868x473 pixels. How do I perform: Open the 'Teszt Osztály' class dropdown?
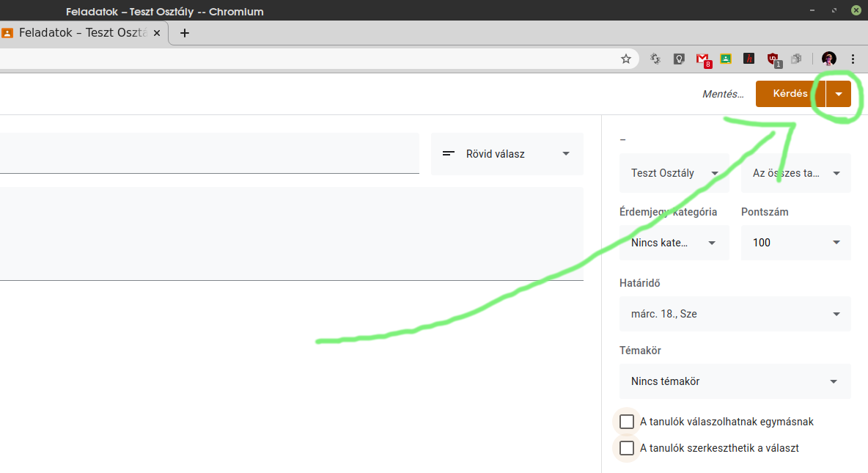click(x=674, y=173)
